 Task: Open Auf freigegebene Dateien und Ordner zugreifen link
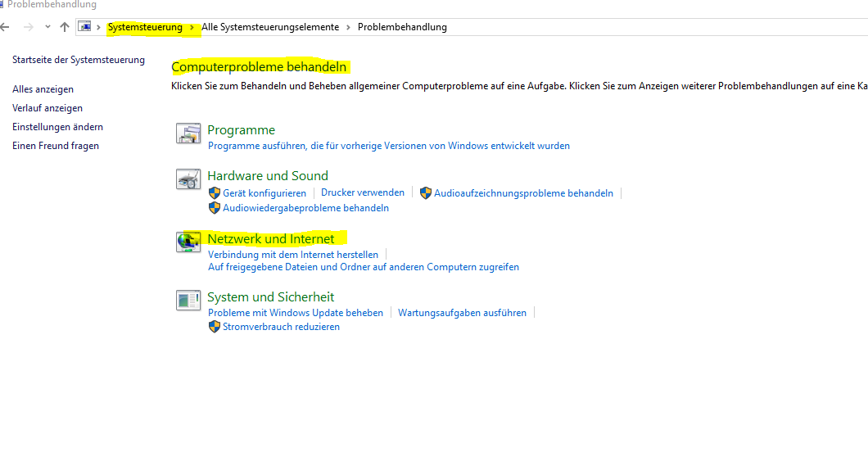pyautogui.click(x=363, y=267)
